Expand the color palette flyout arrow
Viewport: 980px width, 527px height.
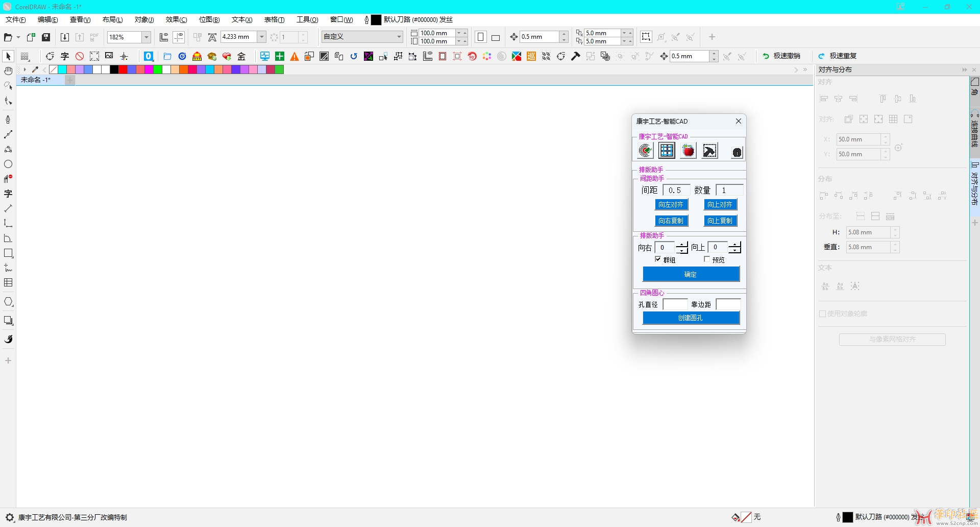point(24,69)
